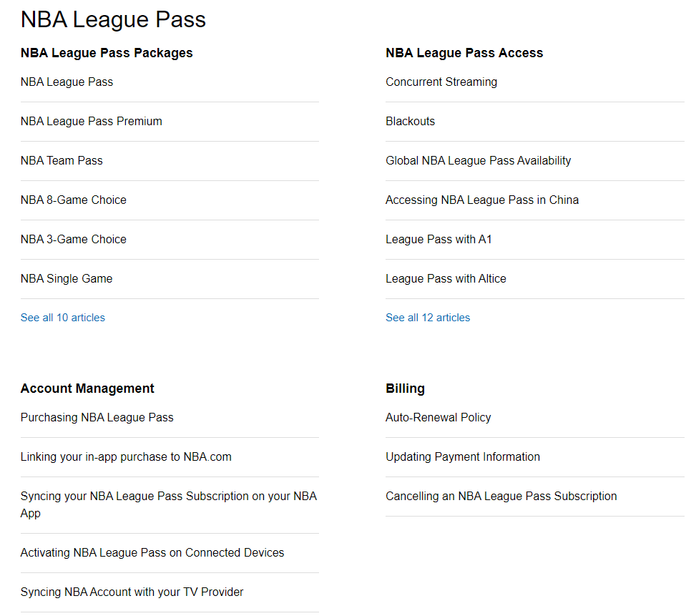Open Cancelling an NBA League Pass Subscription
The height and width of the screenshot is (616, 691).
(x=501, y=496)
